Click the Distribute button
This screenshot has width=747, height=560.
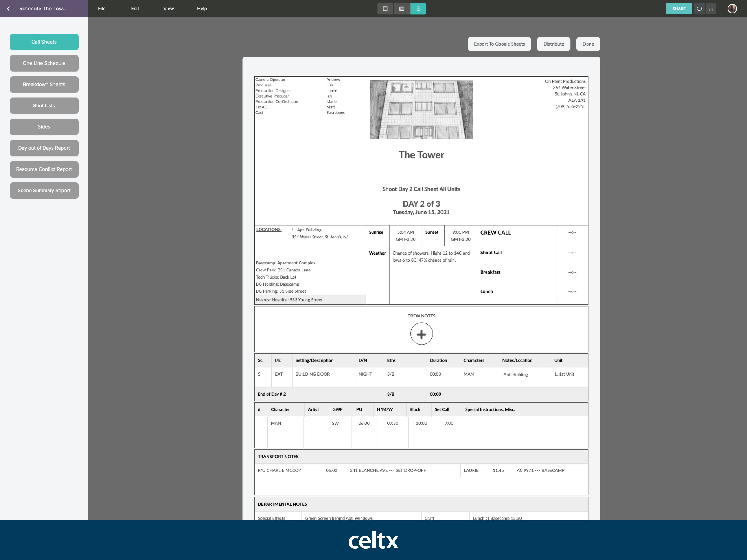(x=554, y=44)
